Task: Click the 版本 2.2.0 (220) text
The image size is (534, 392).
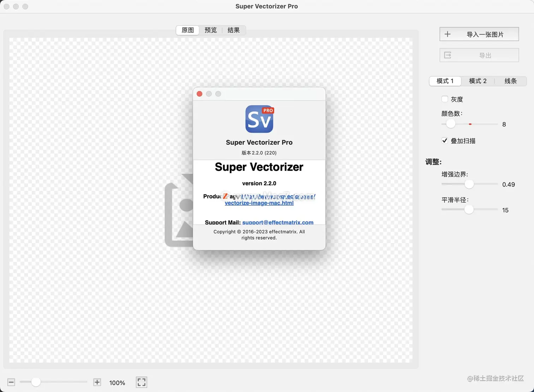Action: coord(259,153)
